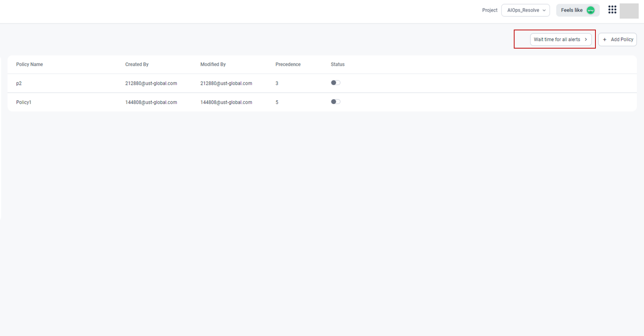Click the plus icon beside Add Policy
Image resolution: width=644 pixels, height=336 pixels.
(605, 39)
